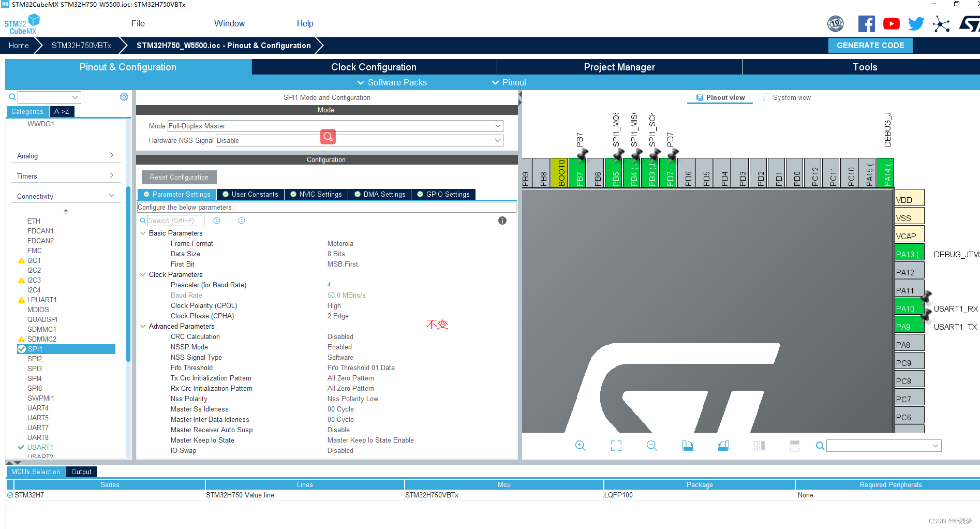
Task: Open the Pinout dropdown menu
Action: click(509, 82)
